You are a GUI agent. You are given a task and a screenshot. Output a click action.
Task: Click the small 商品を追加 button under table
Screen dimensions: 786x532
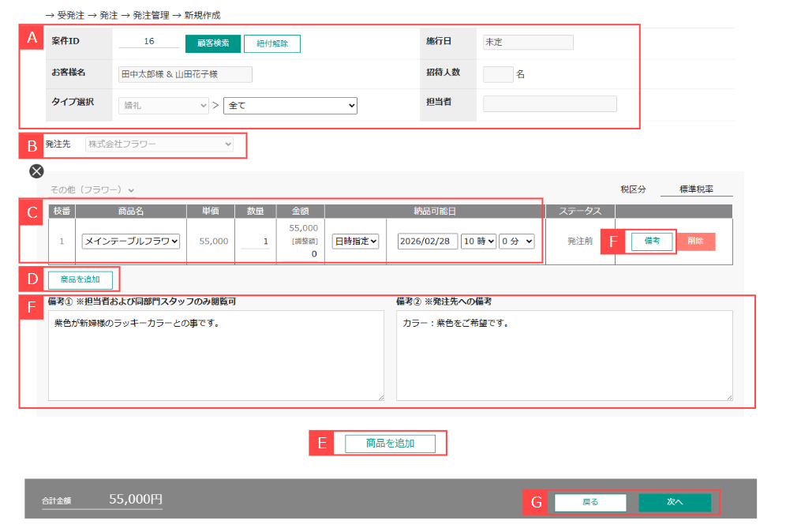click(x=80, y=279)
